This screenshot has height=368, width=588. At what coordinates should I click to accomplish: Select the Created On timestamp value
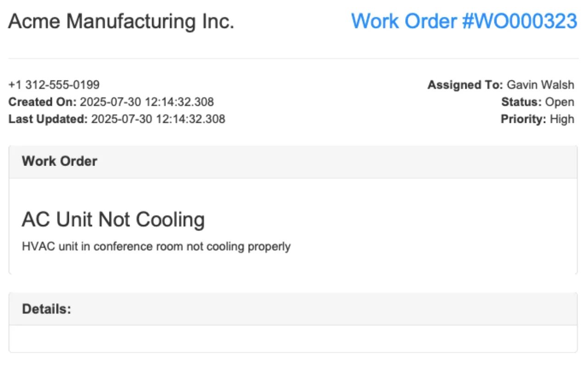click(x=147, y=102)
